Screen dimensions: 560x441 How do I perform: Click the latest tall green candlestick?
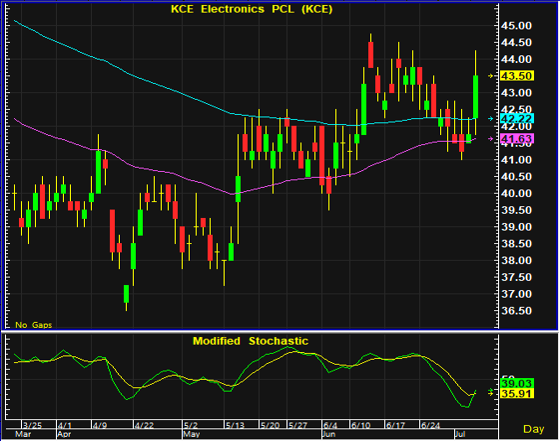(x=476, y=96)
